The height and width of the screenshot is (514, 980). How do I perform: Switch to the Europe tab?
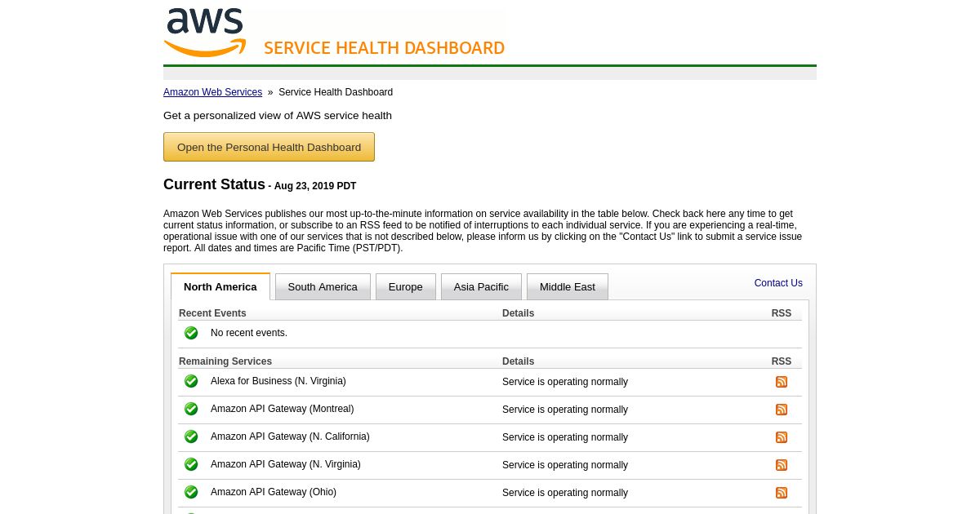point(406,286)
